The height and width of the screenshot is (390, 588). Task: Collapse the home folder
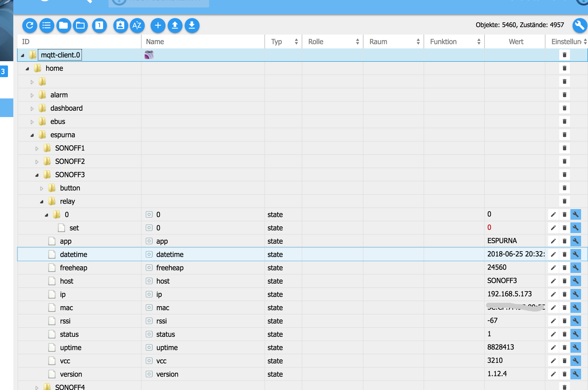pyautogui.click(x=27, y=69)
